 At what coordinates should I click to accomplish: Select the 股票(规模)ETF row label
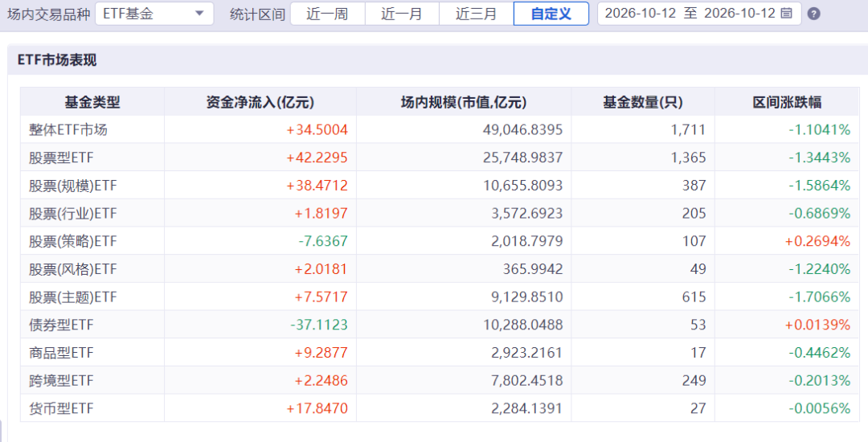[x=73, y=186]
